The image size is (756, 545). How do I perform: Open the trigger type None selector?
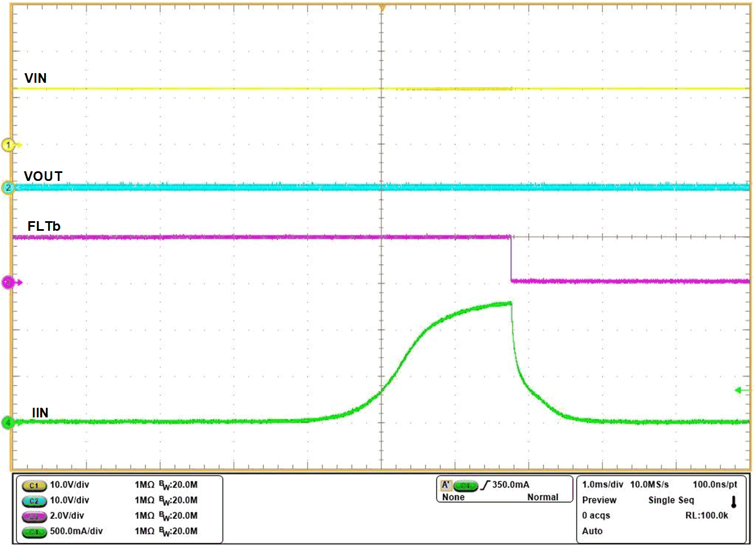[x=453, y=497]
